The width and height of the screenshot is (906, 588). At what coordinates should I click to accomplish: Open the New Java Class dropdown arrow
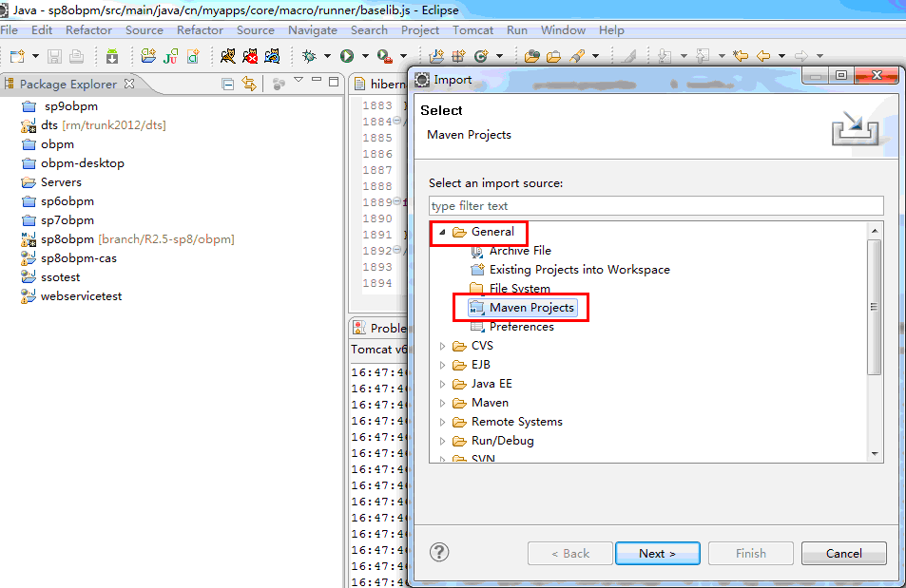[499, 56]
